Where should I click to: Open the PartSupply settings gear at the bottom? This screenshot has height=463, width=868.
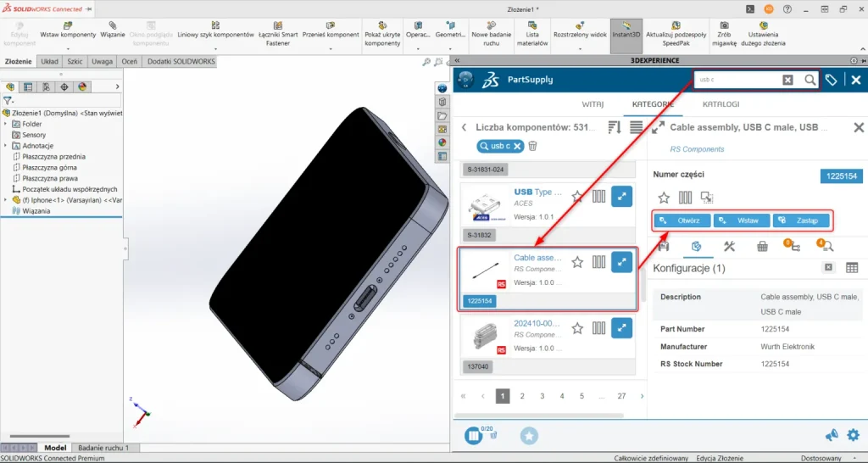pos(853,435)
